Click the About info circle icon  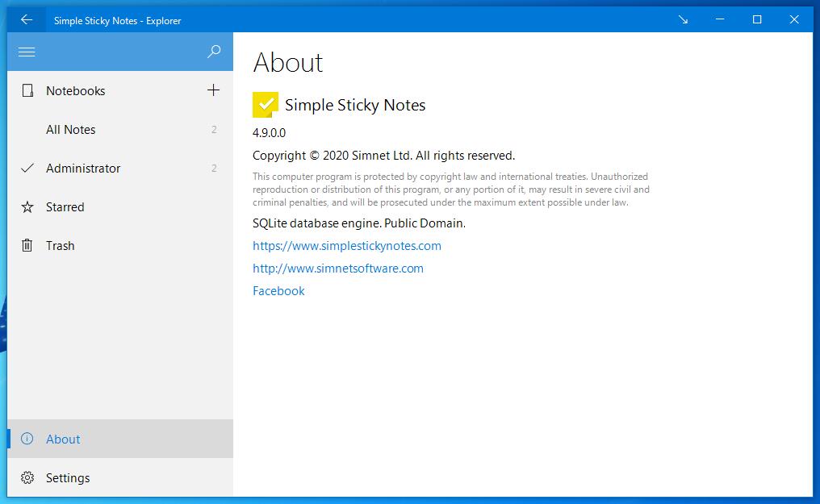27,439
